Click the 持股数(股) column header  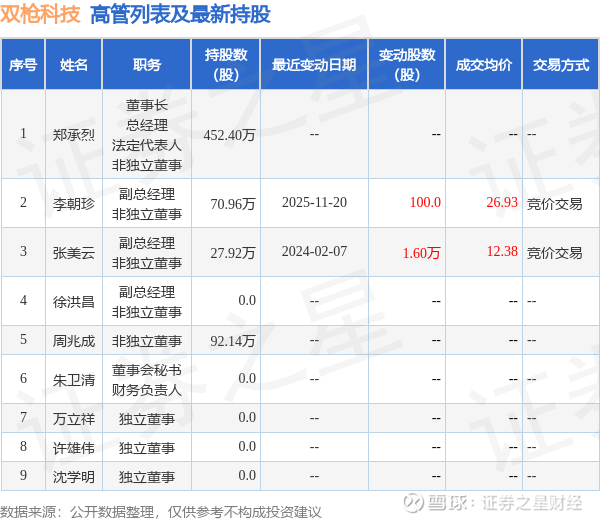point(226,65)
